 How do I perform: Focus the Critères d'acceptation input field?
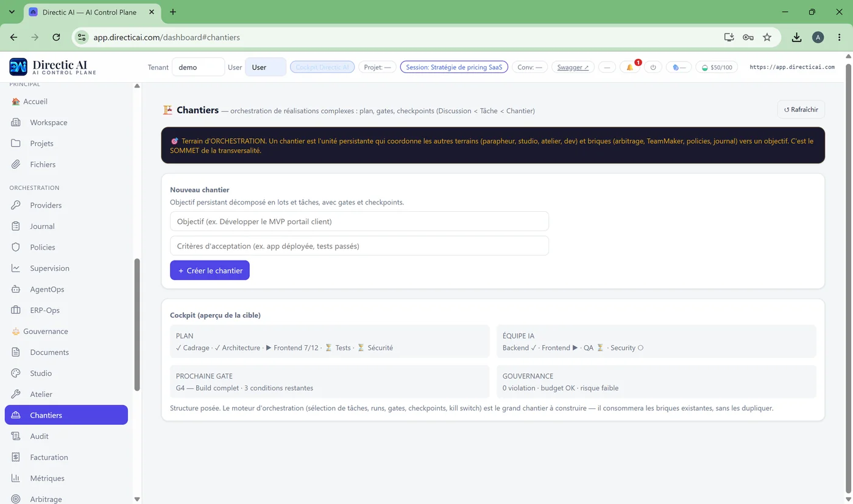coord(359,246)
